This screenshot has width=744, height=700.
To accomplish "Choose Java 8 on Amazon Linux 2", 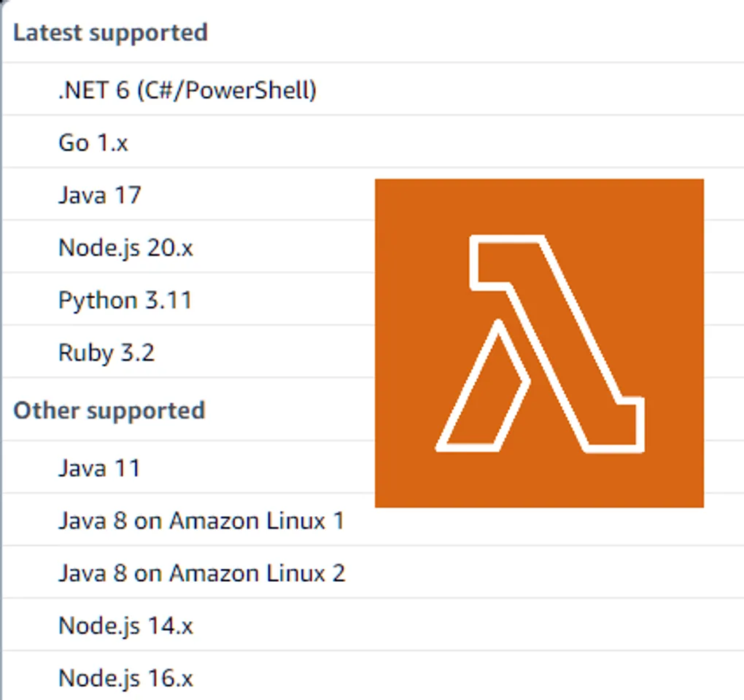I will coord(201,573).
